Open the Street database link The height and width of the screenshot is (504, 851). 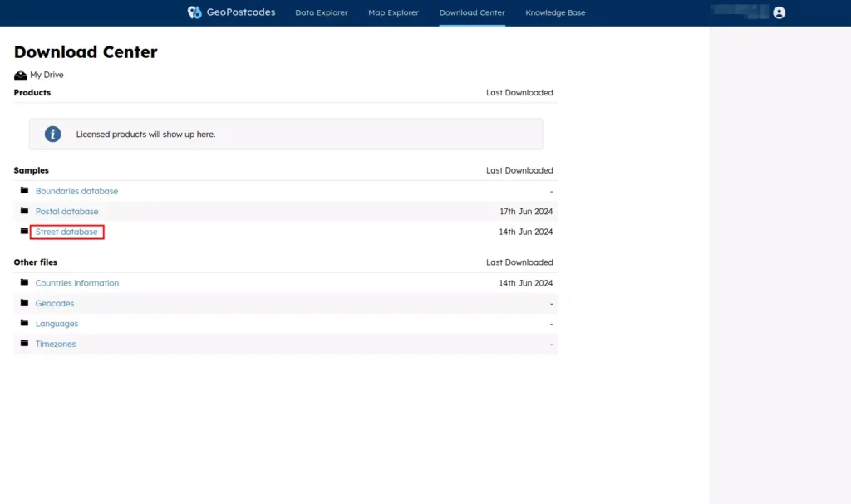point(66,232)
